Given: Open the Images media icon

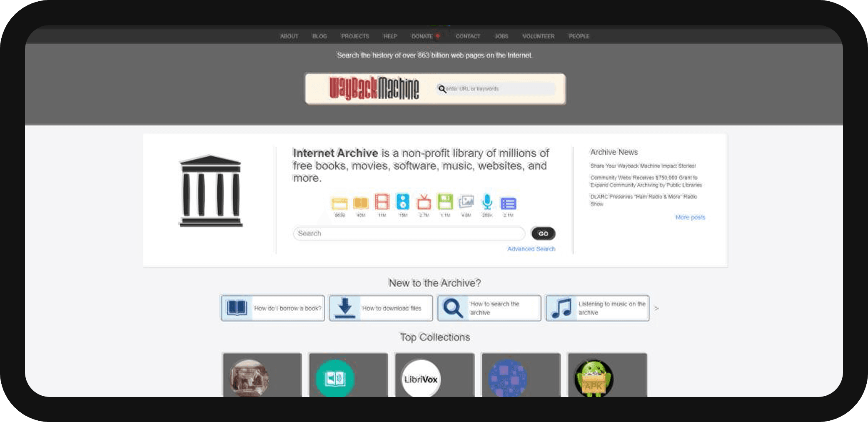Looking at the screenshot, I should click(466, 202).
